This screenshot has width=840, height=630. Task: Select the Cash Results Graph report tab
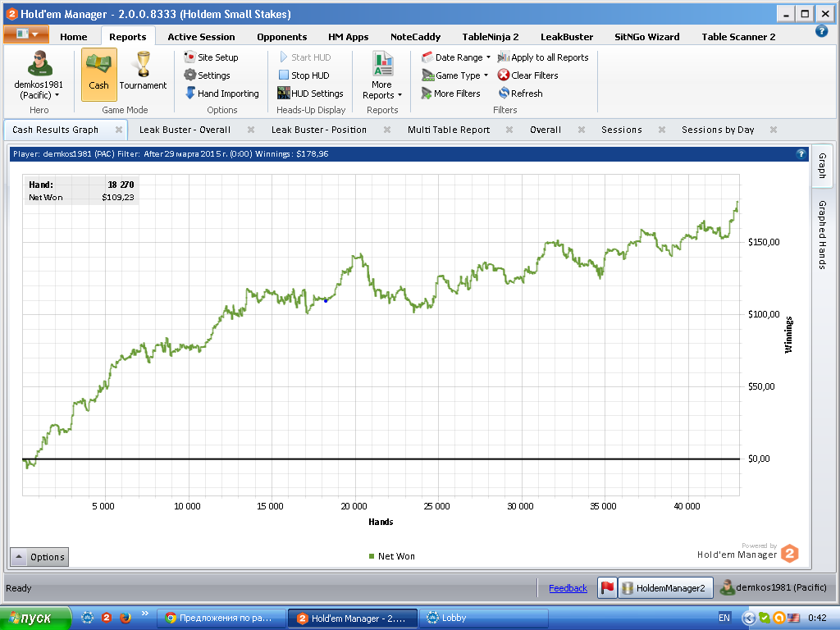[55, 130]
